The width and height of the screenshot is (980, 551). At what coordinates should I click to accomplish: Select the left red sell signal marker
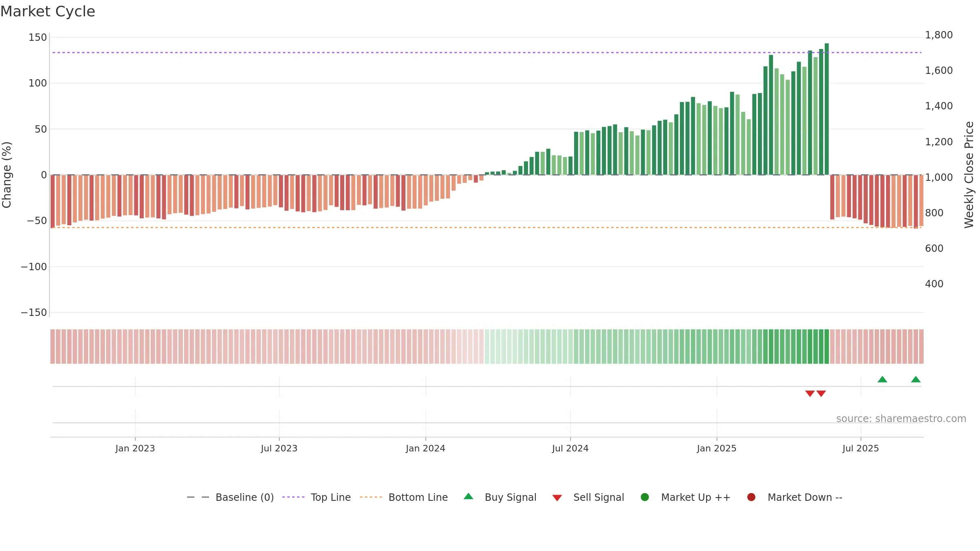point(810,393)
